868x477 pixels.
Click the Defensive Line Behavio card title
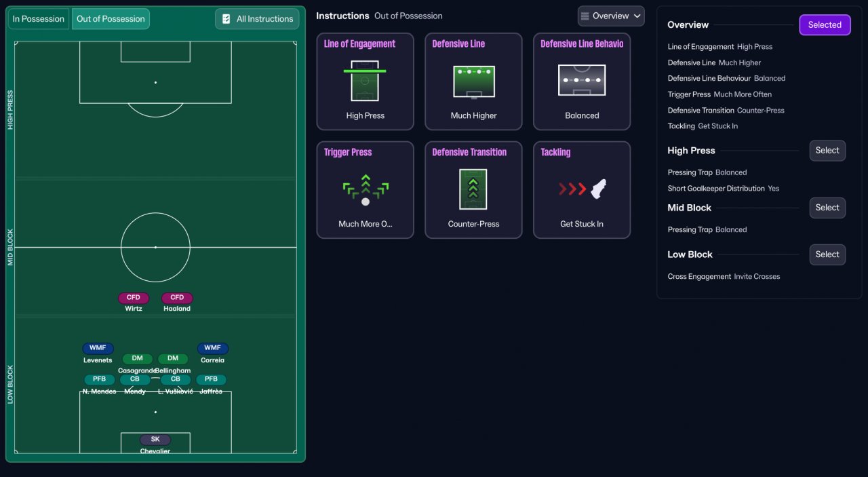point(582,44)
